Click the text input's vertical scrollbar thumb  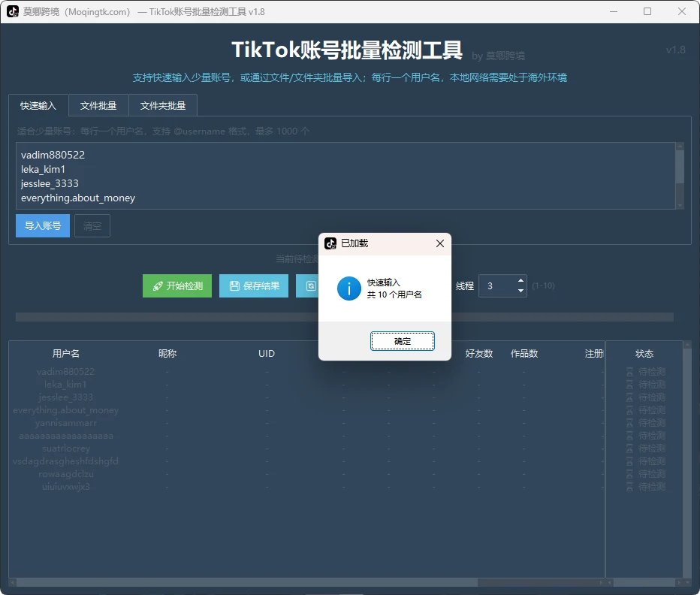(x=680, y=167)
